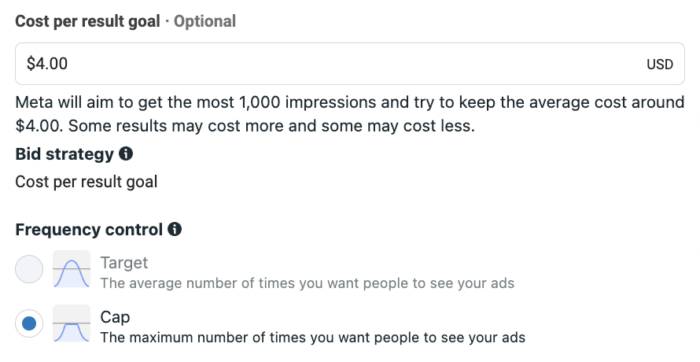Screen dimensions: 700x362
Task: Place cursor on the $4.00 amount value
Action: [x=47, y=63]
